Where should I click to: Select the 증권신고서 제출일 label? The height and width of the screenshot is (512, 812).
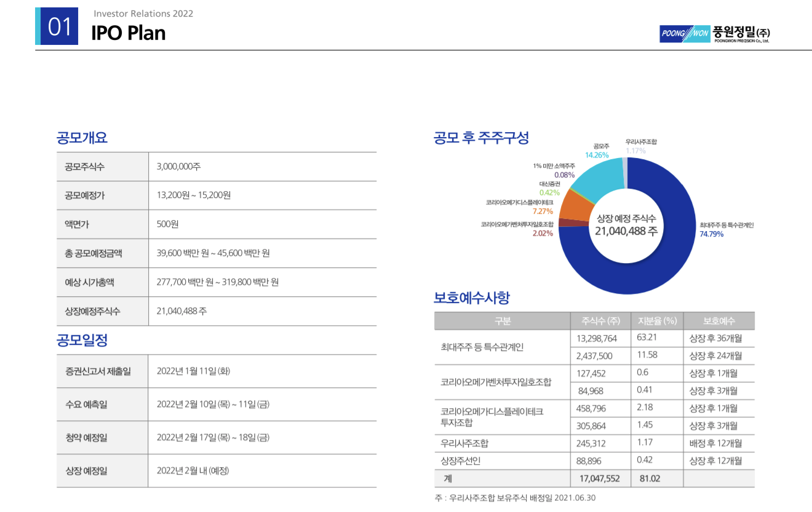(98, 371)
